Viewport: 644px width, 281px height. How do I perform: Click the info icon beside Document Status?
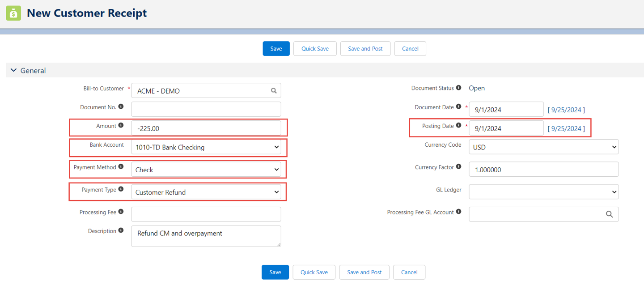click(x=459, y=88)
